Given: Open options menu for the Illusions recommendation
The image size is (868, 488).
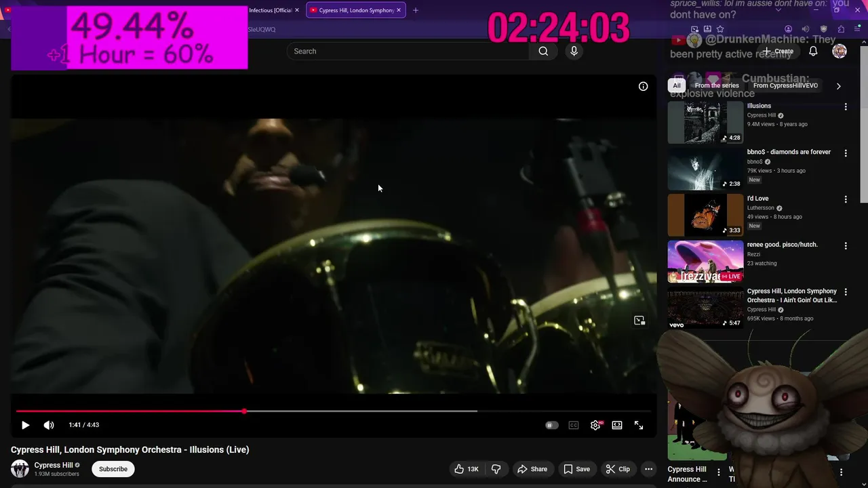Looking at the screenshot, I should 846,107.
